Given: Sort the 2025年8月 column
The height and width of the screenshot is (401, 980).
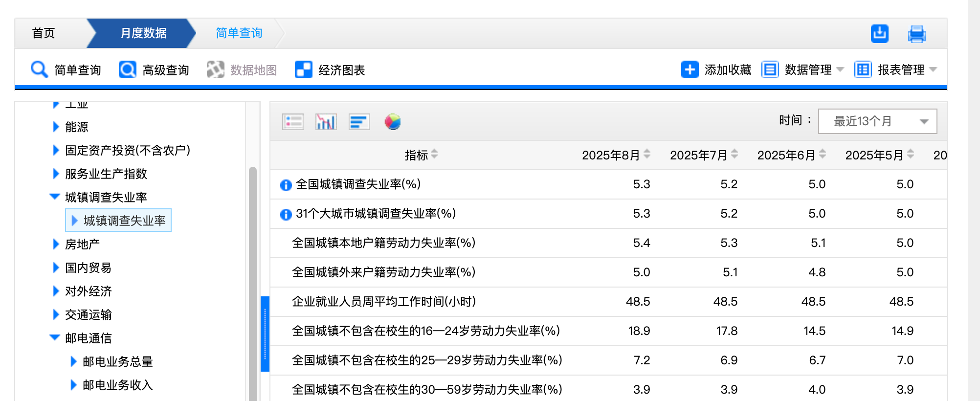Looking at the screenshot, I should click(x=647, y=155).
